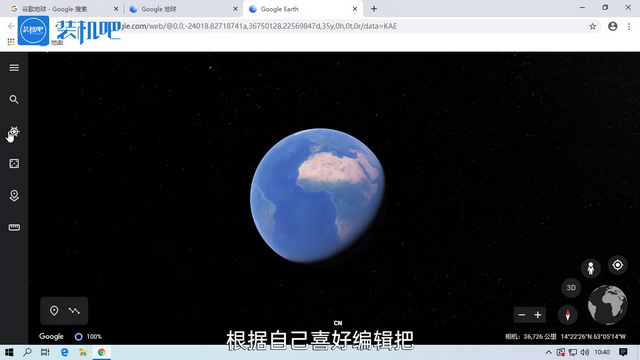This screenshot has width=640, height=360.
Task: Open the notification center icon
Action: pyautogui.click(x=623, y=352)
